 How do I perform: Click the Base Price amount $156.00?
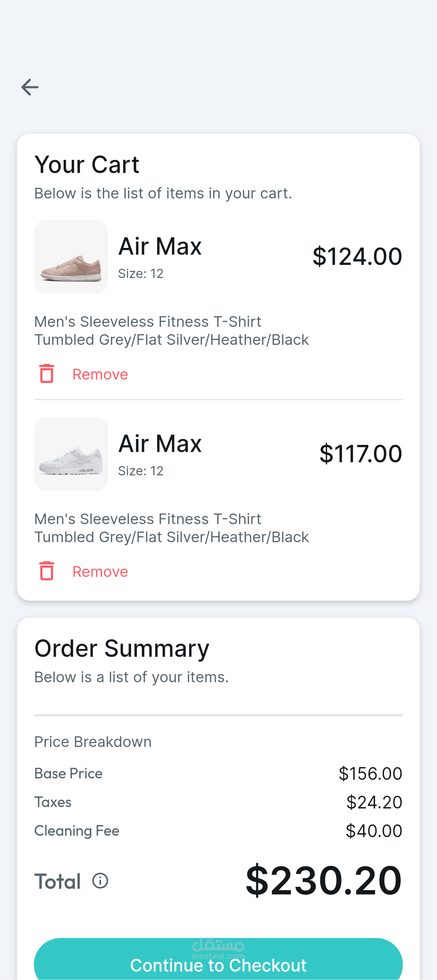(x=370, y=773)
